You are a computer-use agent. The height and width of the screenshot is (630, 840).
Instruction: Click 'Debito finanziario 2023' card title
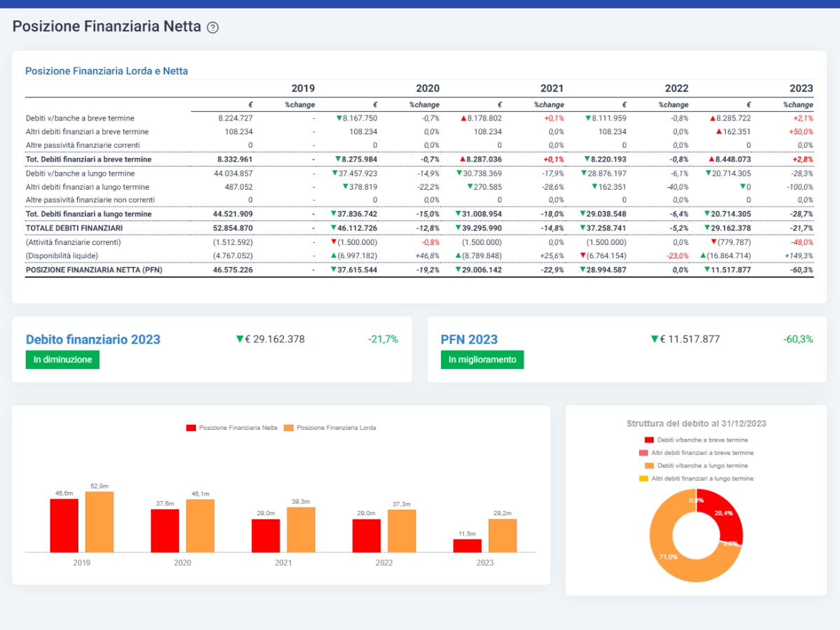(x=93, y=339)
